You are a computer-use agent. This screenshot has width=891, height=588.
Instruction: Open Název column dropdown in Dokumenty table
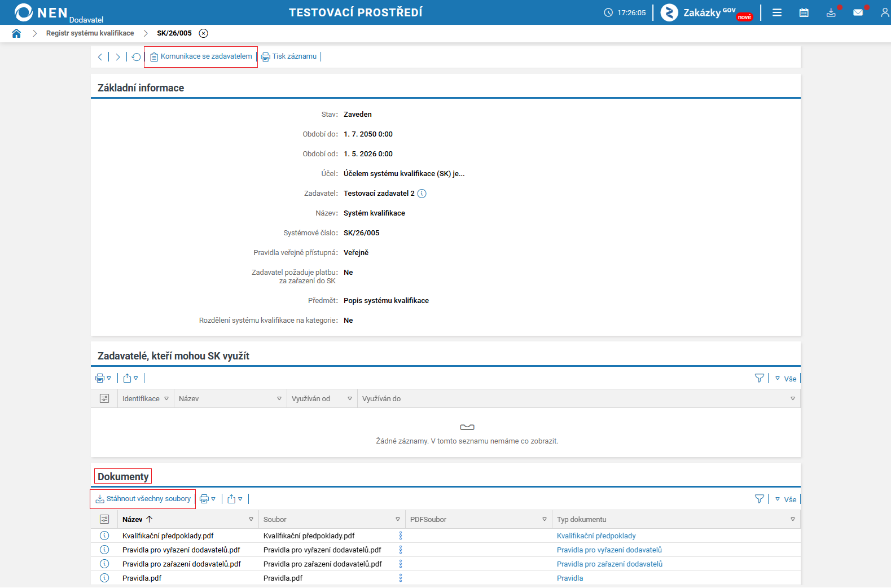click(251, 519)
